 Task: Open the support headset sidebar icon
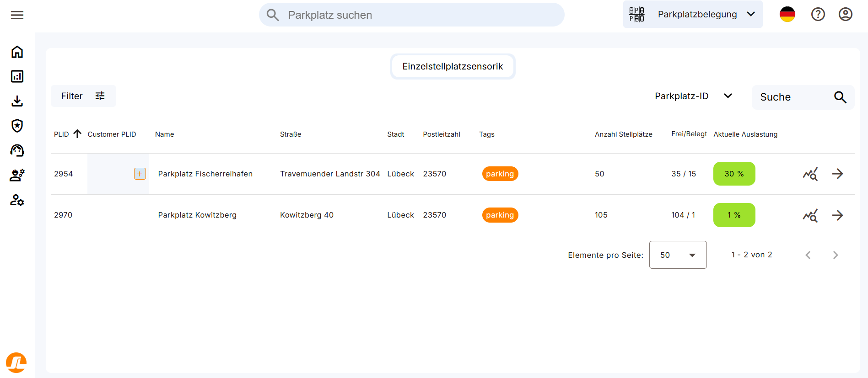[17, 150]
